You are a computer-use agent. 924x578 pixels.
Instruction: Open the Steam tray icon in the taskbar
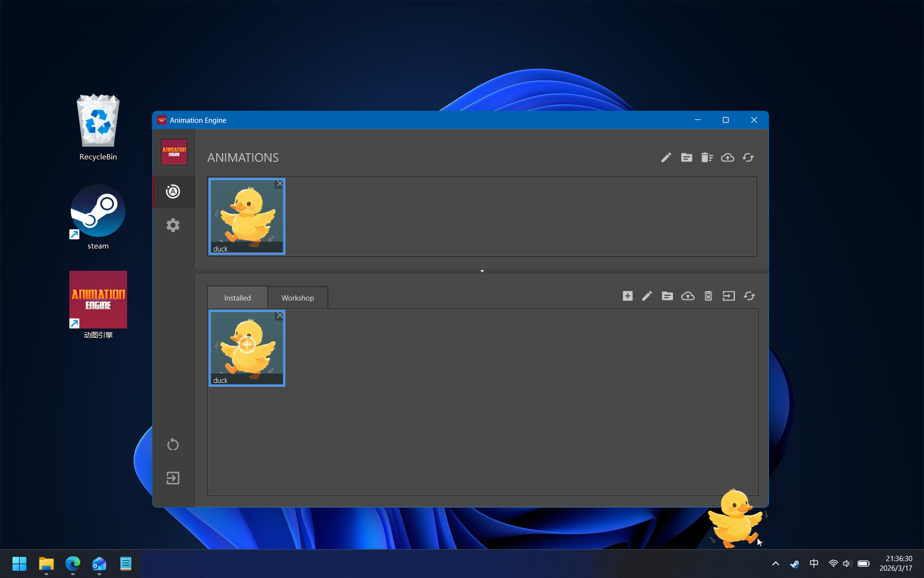tap(794, 564)
